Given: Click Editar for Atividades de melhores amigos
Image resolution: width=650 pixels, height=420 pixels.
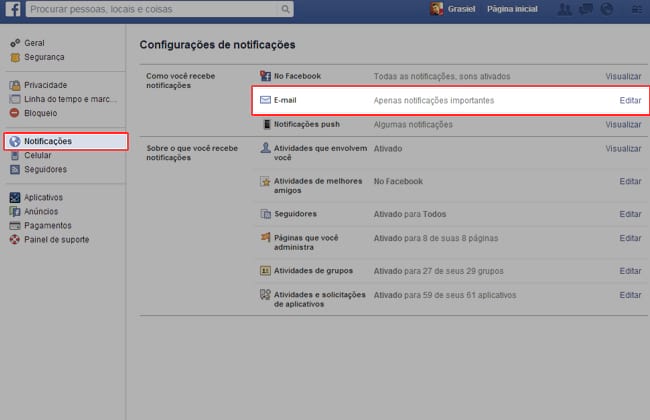Looking at the screenshot, I should coord(630,181).
